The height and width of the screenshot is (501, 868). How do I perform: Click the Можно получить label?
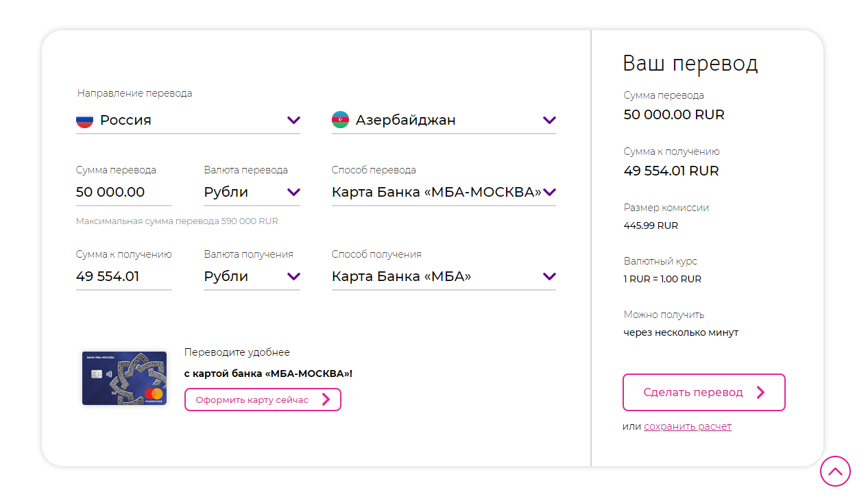coord(664,315)
